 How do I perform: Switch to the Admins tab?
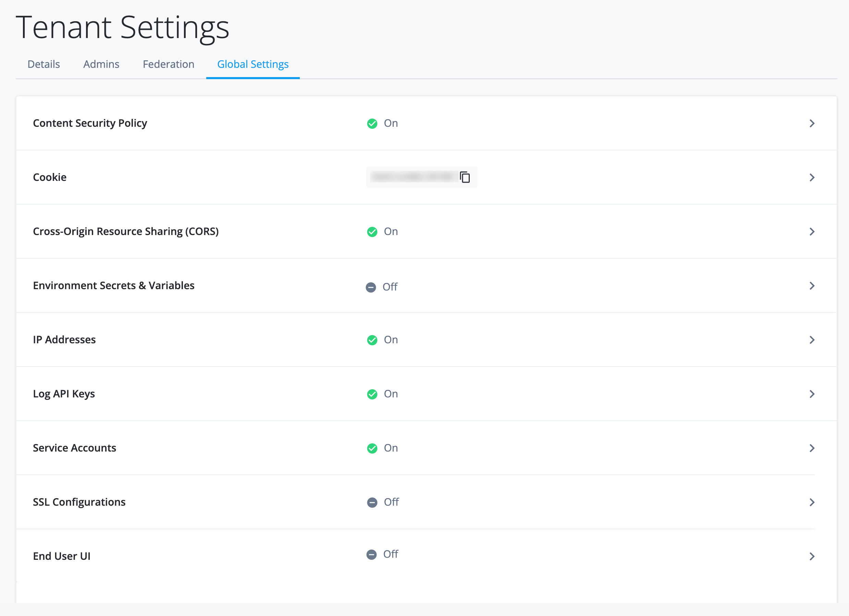point(101,64)
